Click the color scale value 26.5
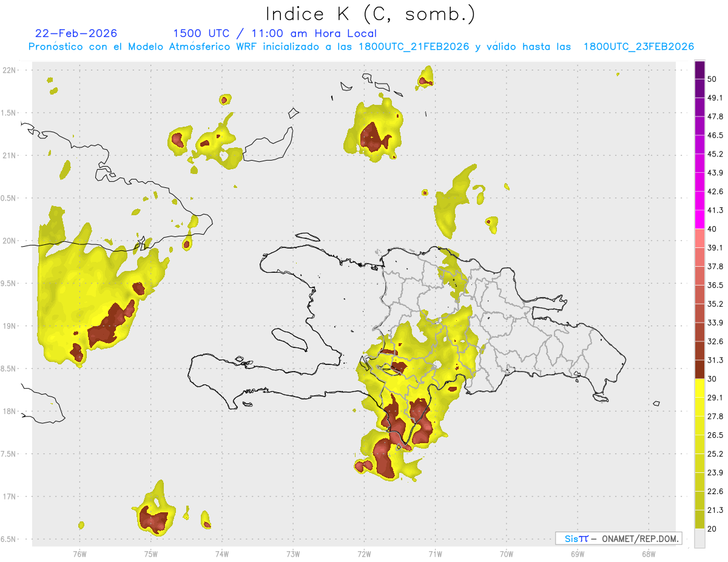The image size is (728, 562). click(715, 436)
